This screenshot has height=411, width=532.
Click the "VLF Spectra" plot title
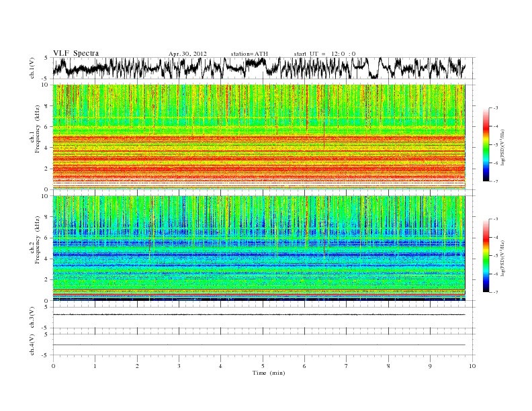point(76,53)
